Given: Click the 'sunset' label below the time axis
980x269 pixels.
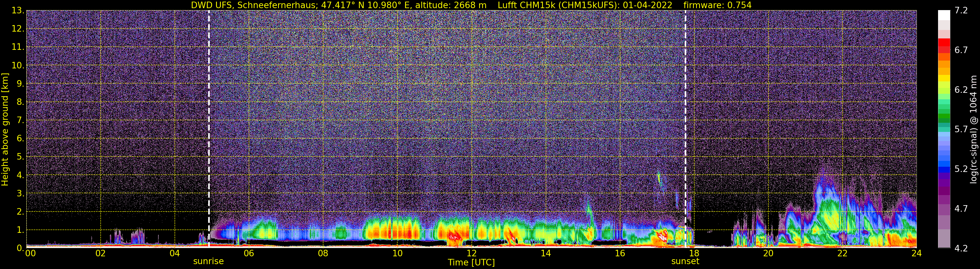Looking at the screenshot, I should [x=685, y=262].
